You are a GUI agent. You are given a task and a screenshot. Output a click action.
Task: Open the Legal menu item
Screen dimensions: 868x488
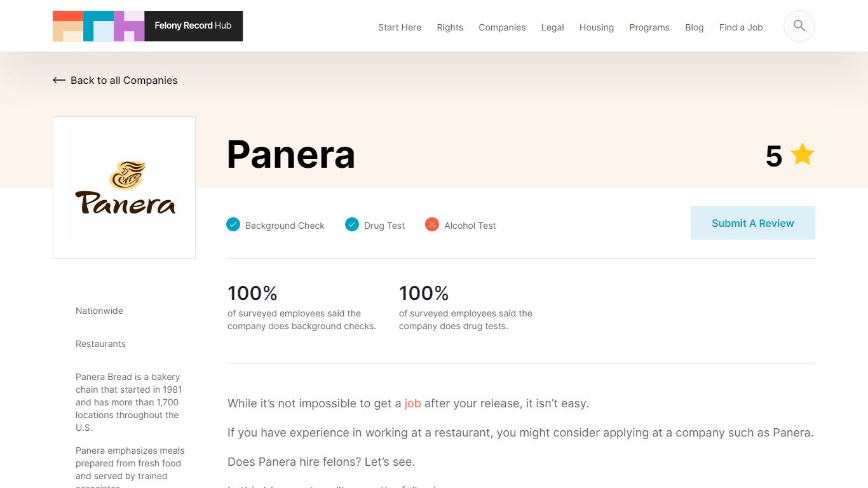(x=553, y=27)
